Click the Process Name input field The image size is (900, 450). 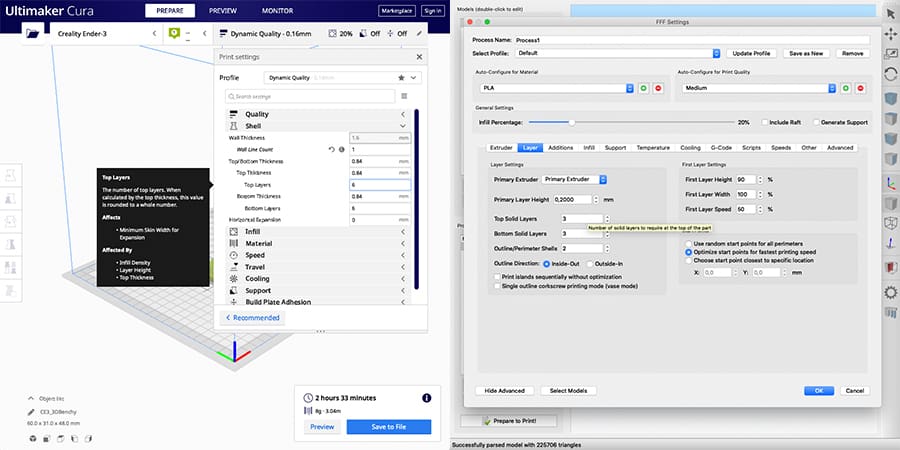pos(692,40)
